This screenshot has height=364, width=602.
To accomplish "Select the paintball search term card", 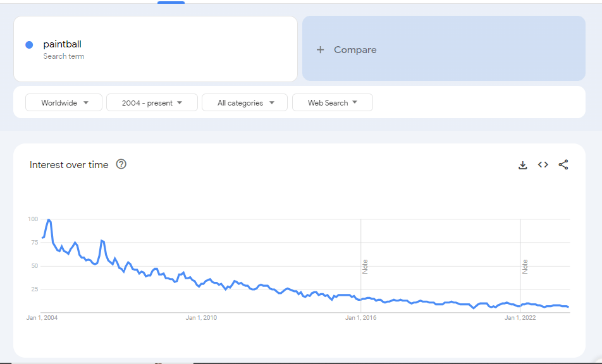I will coord(156,49).
